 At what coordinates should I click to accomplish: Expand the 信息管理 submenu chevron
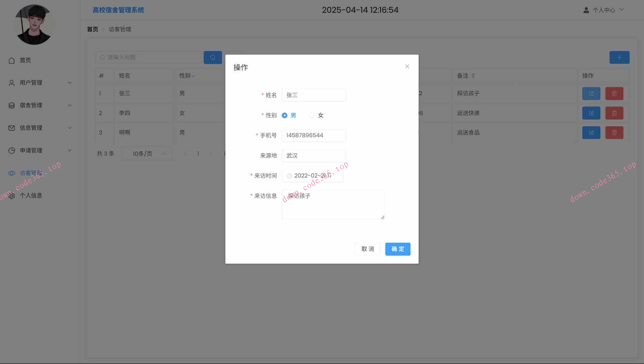[x=69, y=128]
